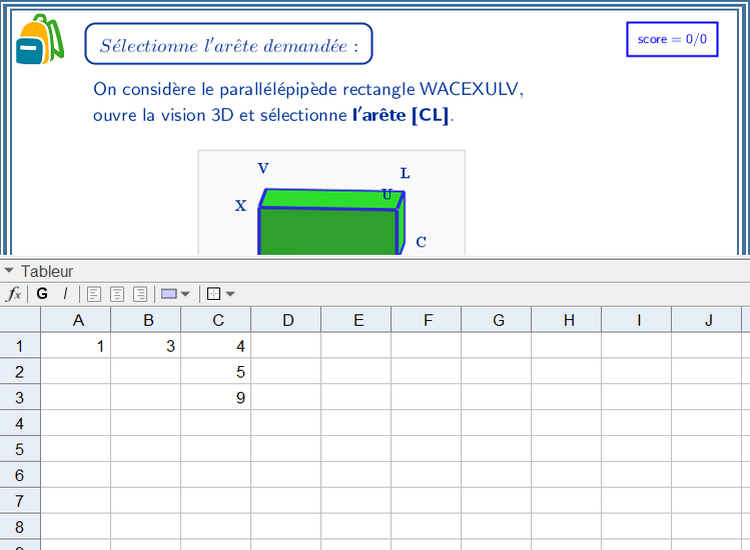Select column E header

(356, 319)
